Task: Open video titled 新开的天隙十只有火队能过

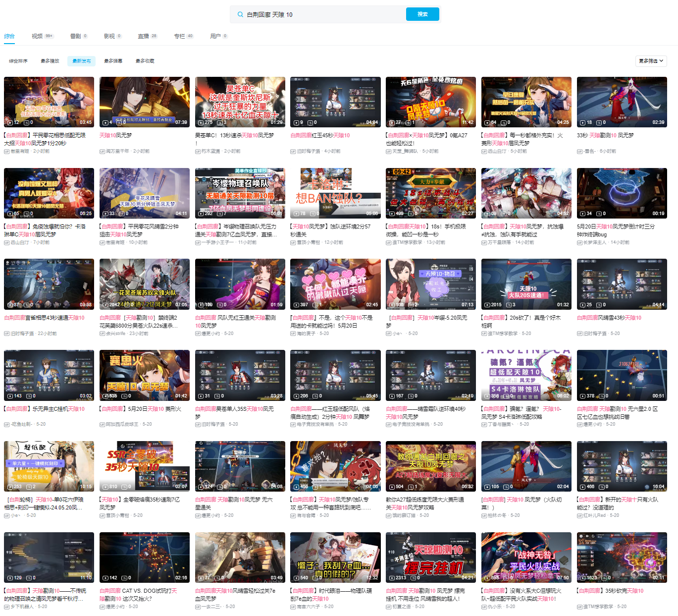Action: [618, 504]
